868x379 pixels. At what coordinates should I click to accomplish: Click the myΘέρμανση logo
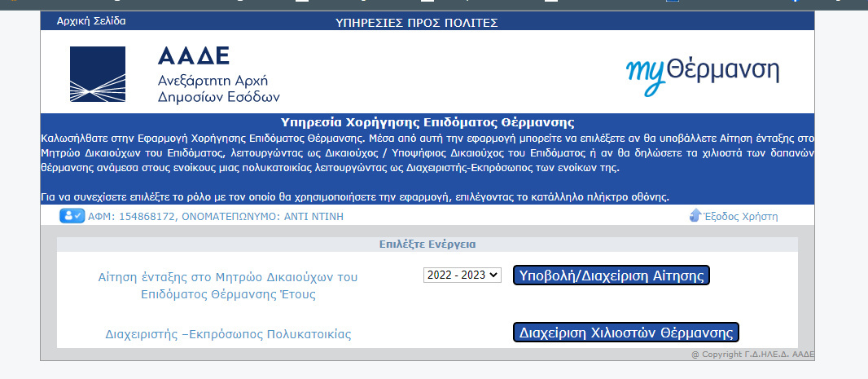pyautogui.click(x=702, y=72)
